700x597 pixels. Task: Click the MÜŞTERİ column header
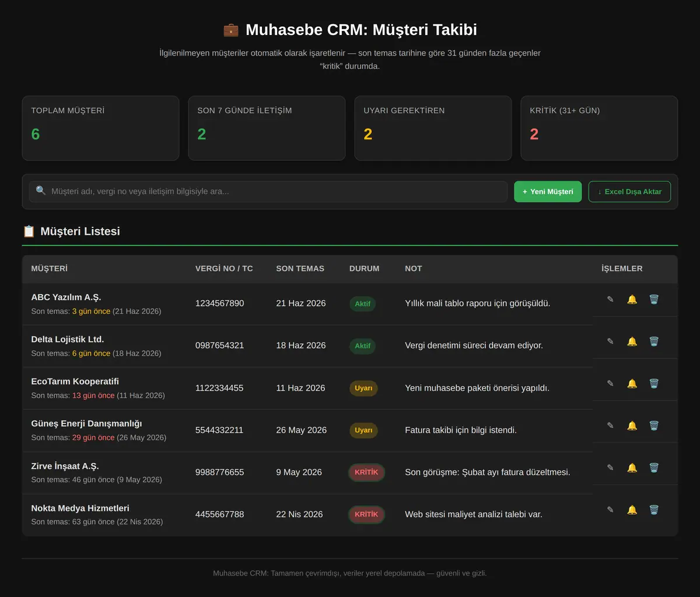(x=50, y=269)
